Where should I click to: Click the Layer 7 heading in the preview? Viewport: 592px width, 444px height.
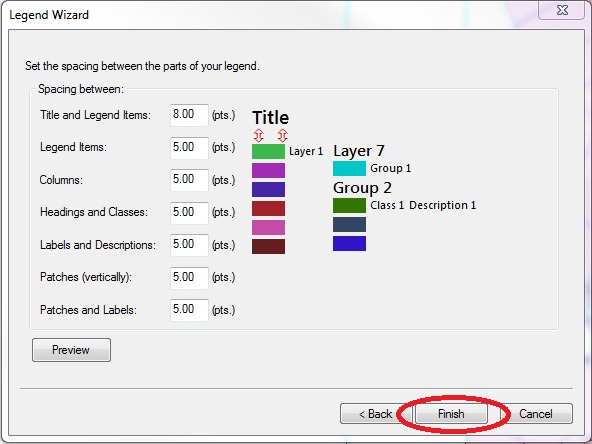(359, 151)
